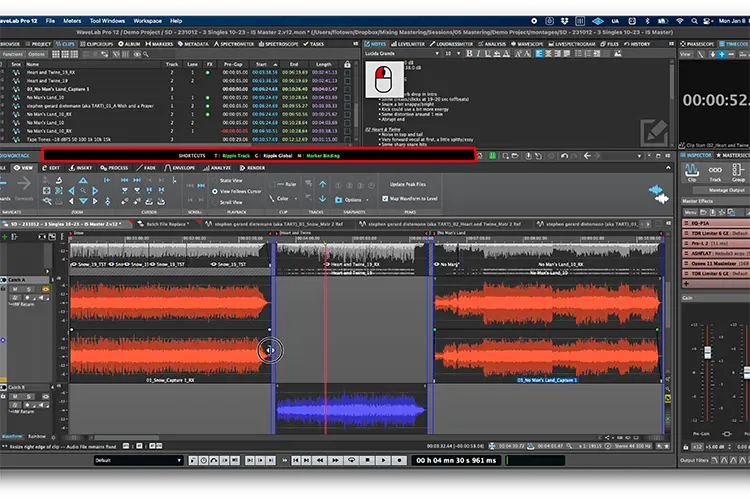Open the Clips tool window tab
The height and width of the screenshot is (500, 750).
66,44
